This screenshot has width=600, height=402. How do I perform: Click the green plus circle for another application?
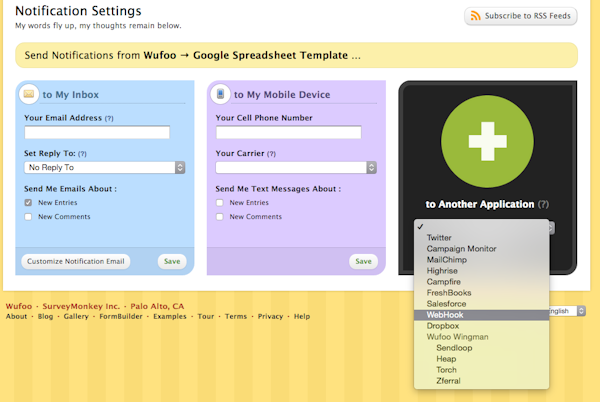487,142
